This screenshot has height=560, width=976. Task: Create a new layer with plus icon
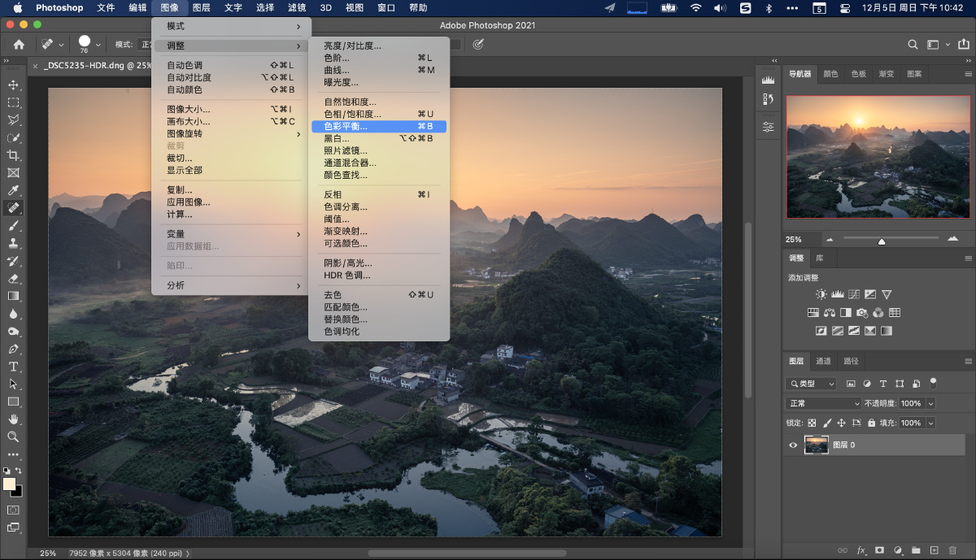[x=935, y=550]
